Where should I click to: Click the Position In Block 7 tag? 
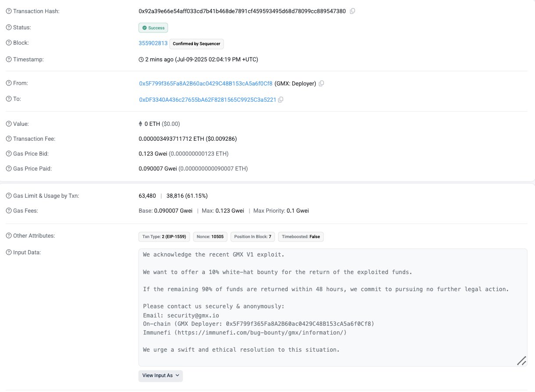[x=253, y=237]
